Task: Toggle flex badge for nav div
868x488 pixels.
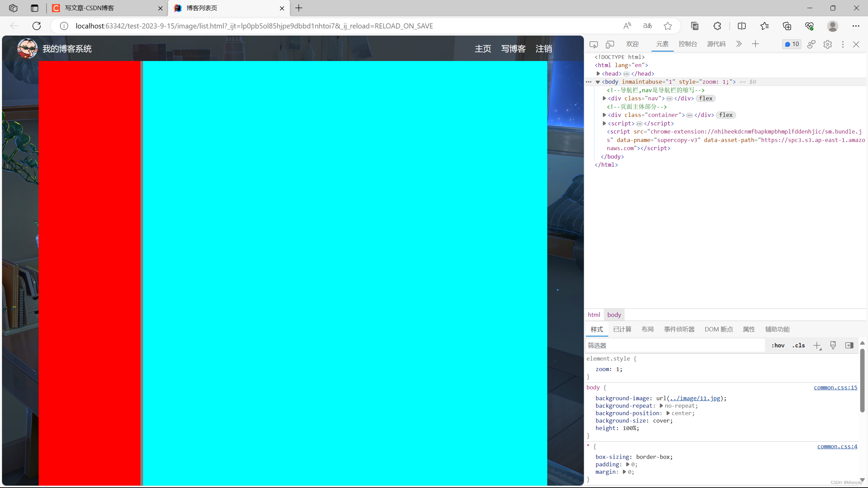Action: point(706,98)
